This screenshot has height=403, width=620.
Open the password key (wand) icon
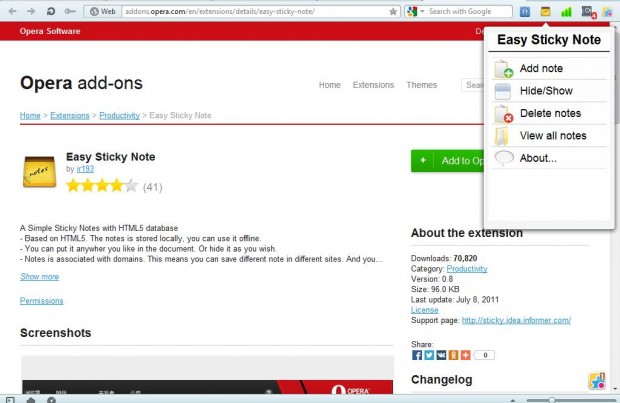pyautogui.click(x=70, y=11)
